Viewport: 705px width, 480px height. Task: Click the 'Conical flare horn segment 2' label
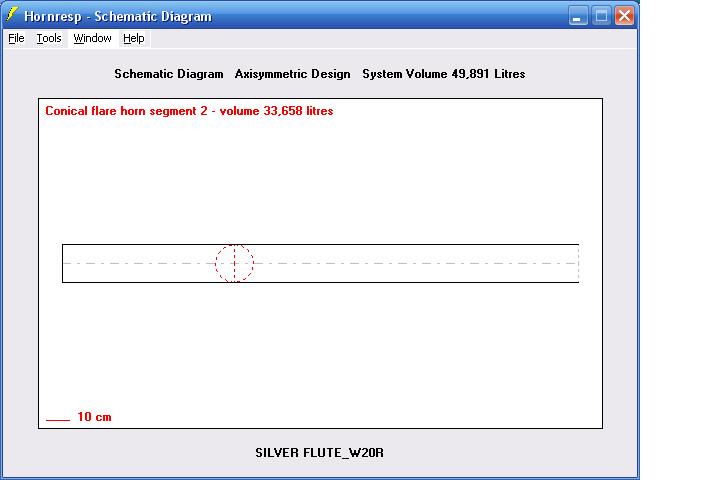(126, 111)
